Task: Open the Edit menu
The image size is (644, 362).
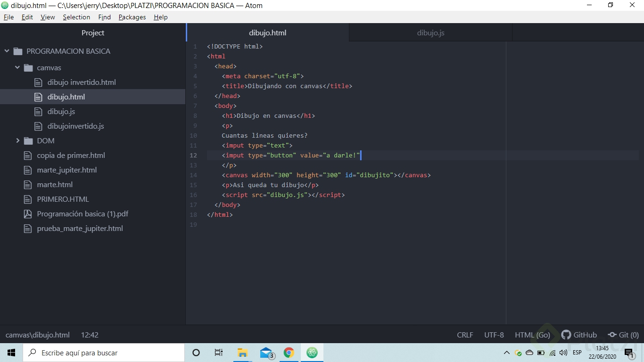Action: 27,17
